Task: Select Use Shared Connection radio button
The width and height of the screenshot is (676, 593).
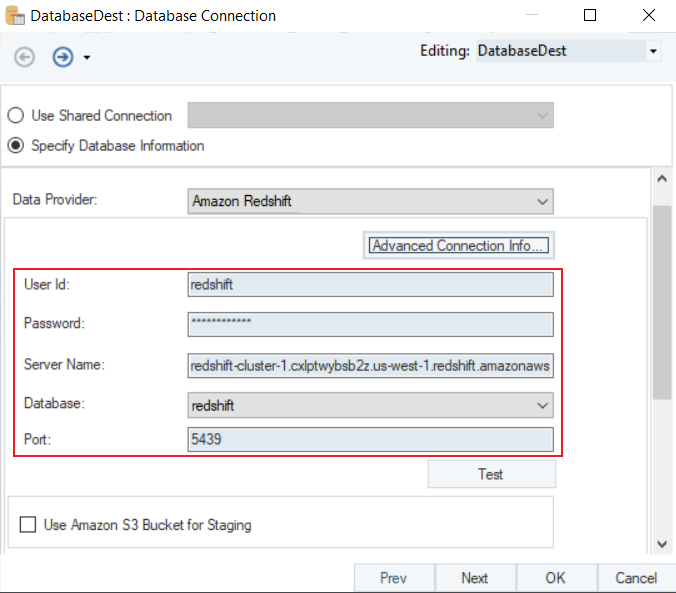Action: pyautogui.click(x=16, y=116)
